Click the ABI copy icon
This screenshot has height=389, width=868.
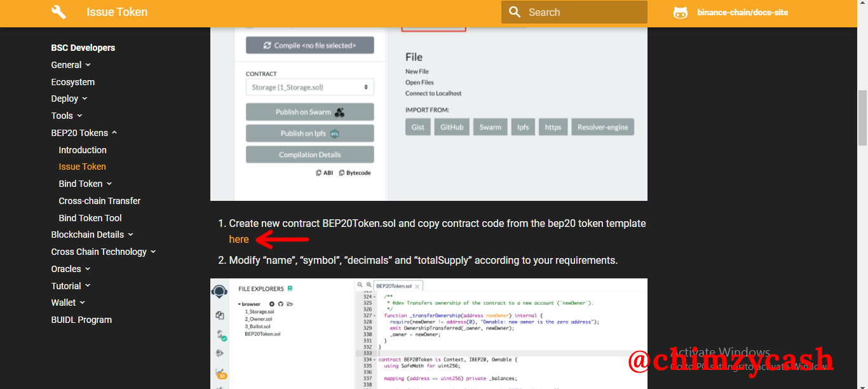tap(319, 173)
